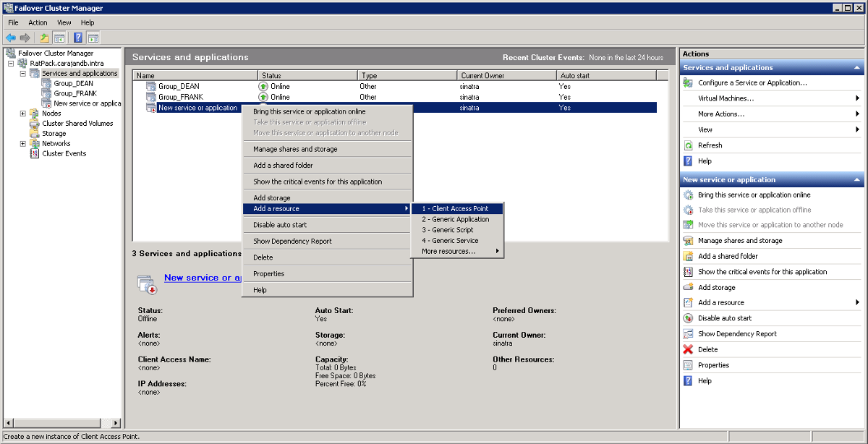The height and width of the screenshot is (444, 868).
Task: Select Properties in the context menu
Action: (327, 274)
